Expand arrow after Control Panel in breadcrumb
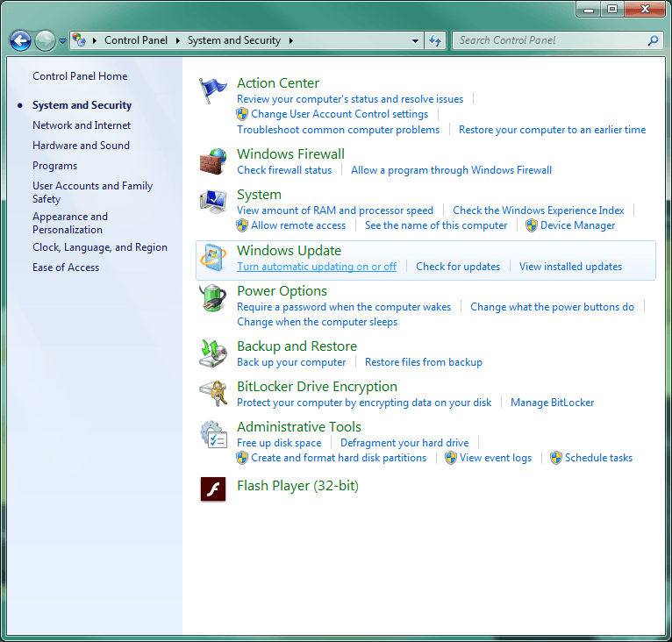Image resolution: width=672 pixels, height=642 pixels. 177,40
